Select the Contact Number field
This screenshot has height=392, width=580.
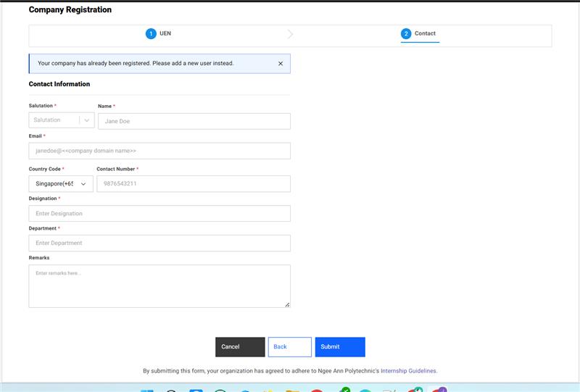click(193, 184)
